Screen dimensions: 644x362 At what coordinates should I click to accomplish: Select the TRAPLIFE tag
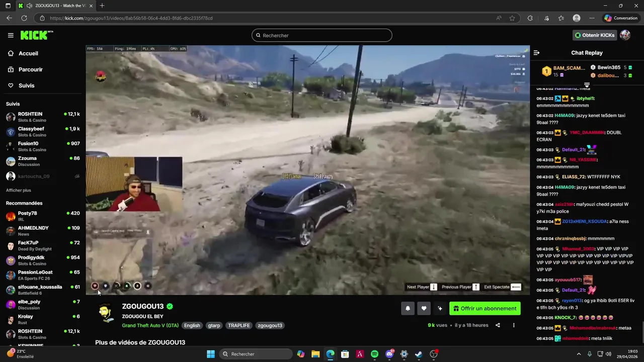click(x=239, y=325)
